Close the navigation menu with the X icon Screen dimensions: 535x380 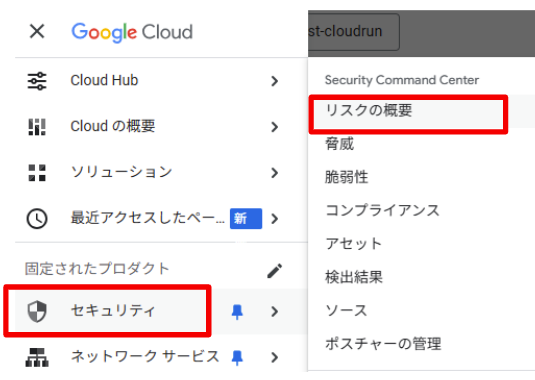tap(37, 31)
